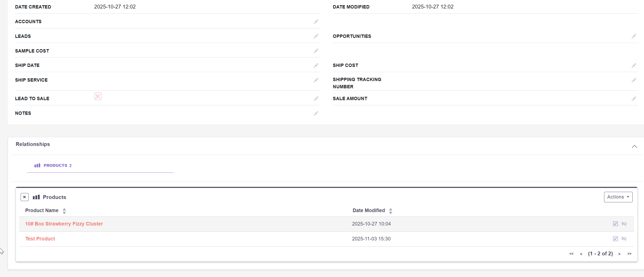
Task: Click edit icon for 10# Box Strawberry row
Action: (x=615, y=224)
